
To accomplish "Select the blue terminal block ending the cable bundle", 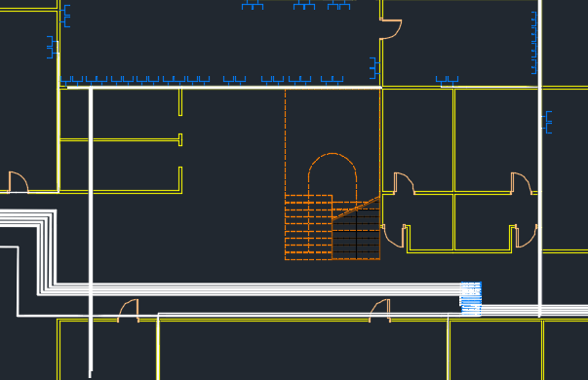I will point(471,299).
